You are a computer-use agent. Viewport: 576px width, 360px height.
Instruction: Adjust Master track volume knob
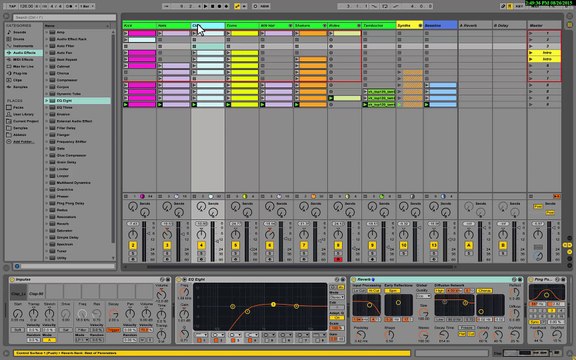[538, 234]
